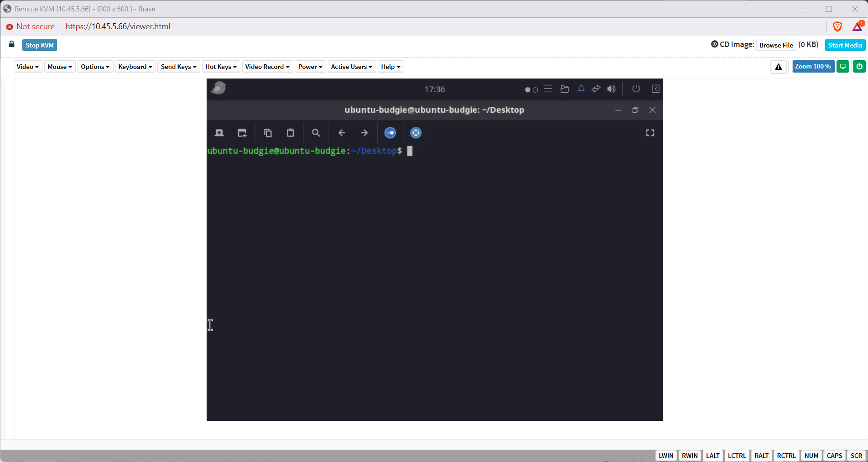Click the terminal fullscreen icon
The image size is (868, 462).
650,133
